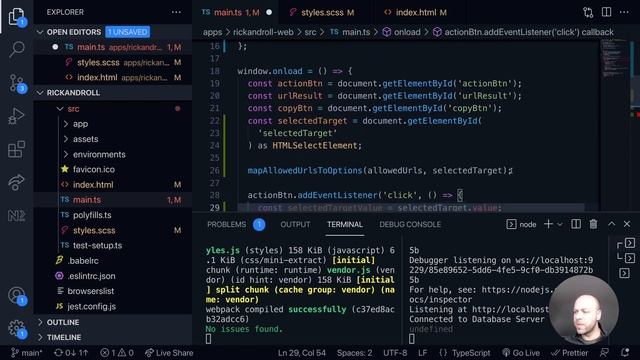Screen dimensions: 640x360
Task: Click the Synchronize Changes status item
Action: 71,353
